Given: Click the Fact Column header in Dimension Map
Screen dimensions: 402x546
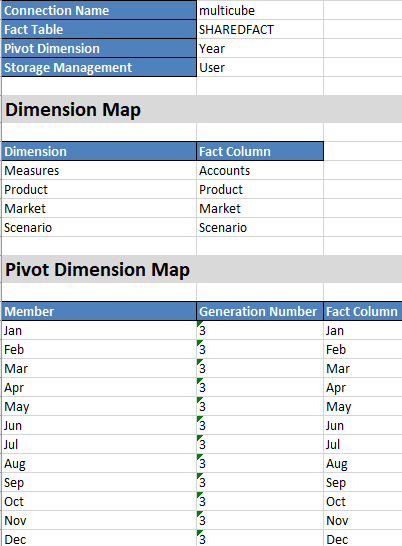Looking at the screenshot, I should [x=260, y=151].
